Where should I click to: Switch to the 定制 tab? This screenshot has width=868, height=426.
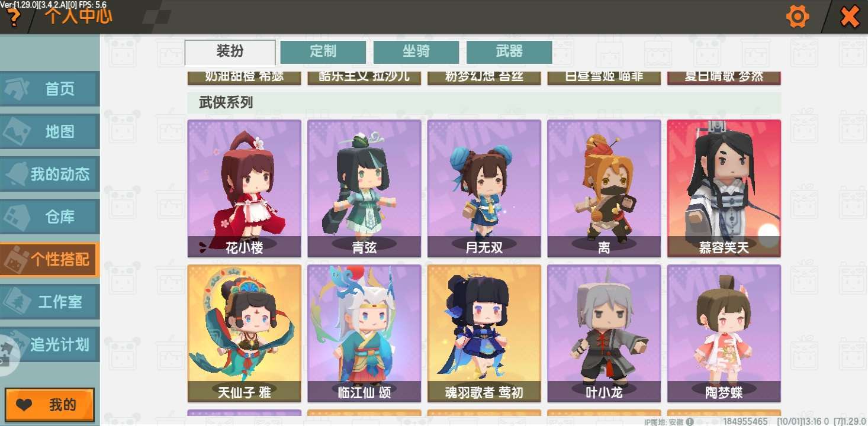(323, 51)
